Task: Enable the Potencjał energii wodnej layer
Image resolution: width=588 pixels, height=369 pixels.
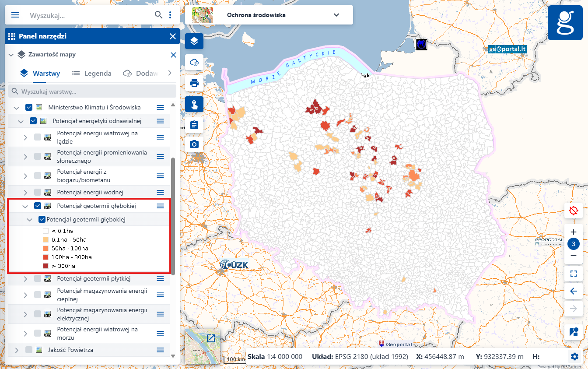Action: (x=38, y=191)
